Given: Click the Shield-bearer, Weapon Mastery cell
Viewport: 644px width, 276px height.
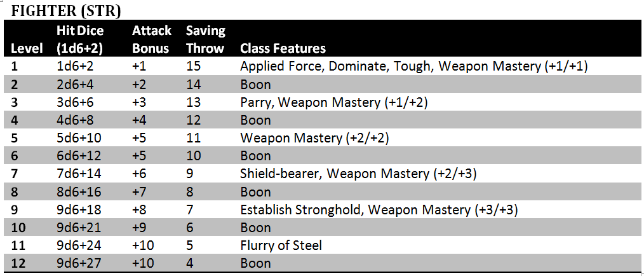Looking at the screenshot, I should point(359,174).
